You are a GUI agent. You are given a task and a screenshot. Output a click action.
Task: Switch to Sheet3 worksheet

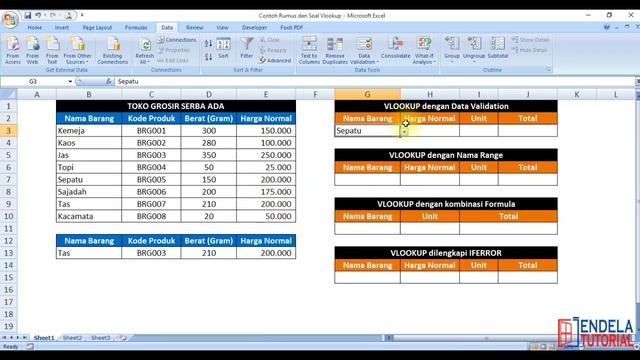tap(100, 338)
